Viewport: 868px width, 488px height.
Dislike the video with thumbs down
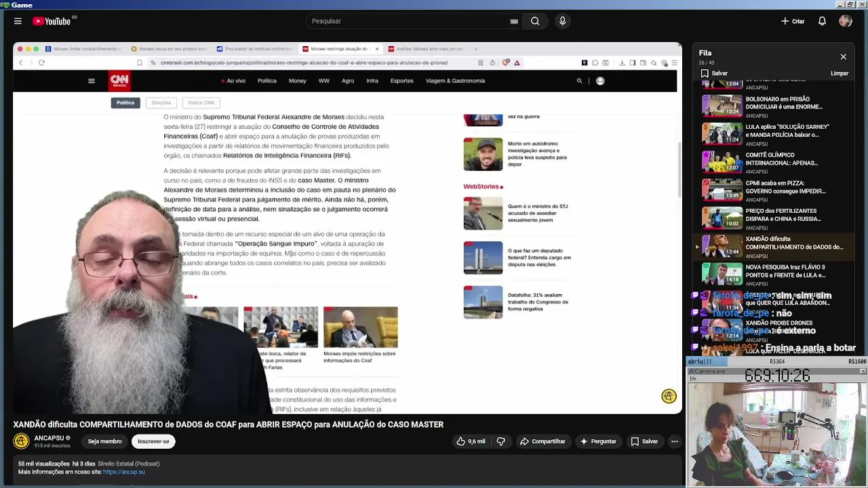pos(501,441)
